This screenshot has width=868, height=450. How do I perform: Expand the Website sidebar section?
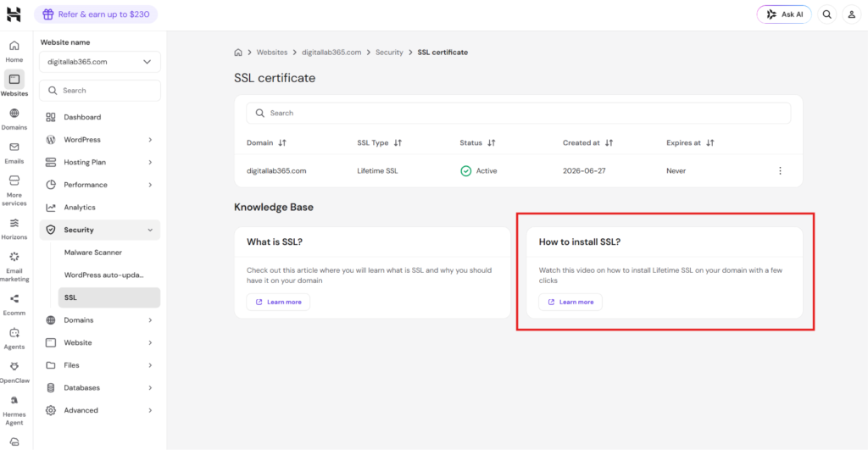click(100, 342)
